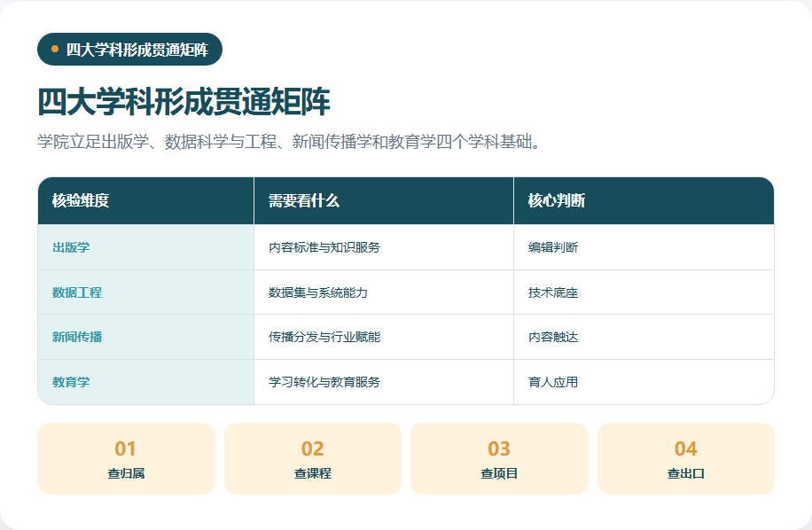Open the 04 查出口 card
812x530 pixels.
point(686,458)
